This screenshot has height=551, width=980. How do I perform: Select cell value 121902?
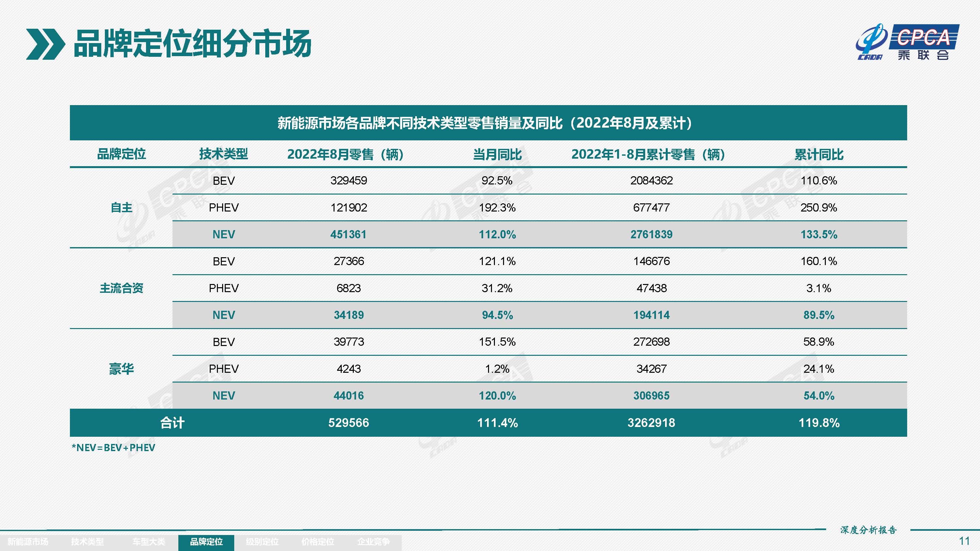349,208
